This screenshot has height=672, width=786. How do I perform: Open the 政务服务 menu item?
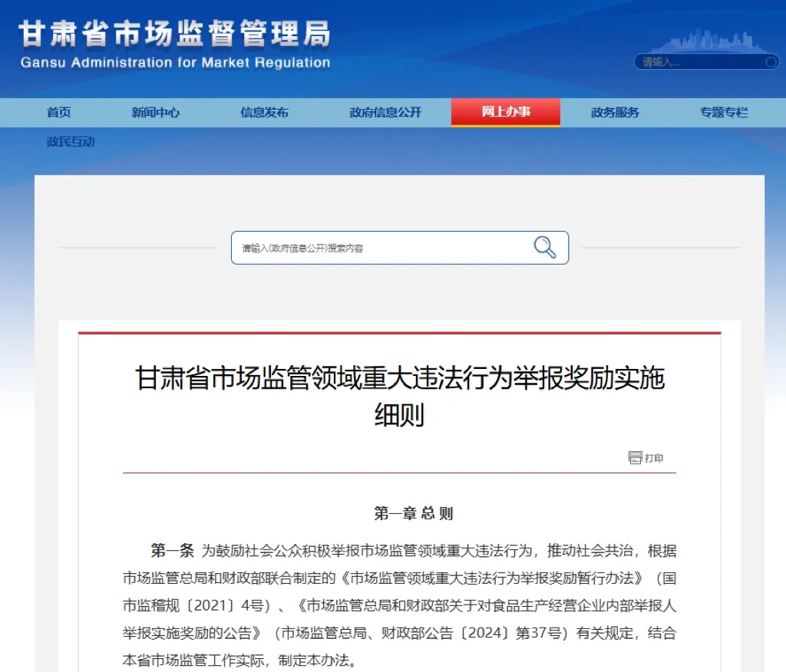(615, 112)
